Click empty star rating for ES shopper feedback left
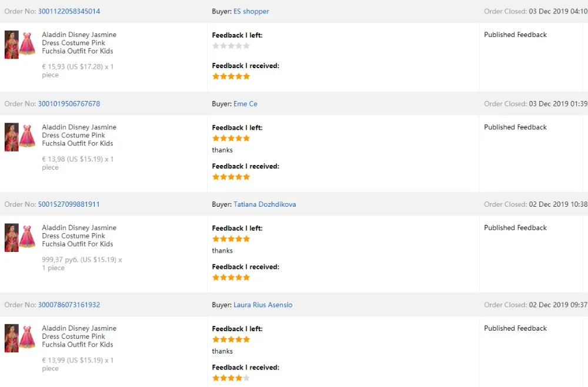 (x=231, y=46)
